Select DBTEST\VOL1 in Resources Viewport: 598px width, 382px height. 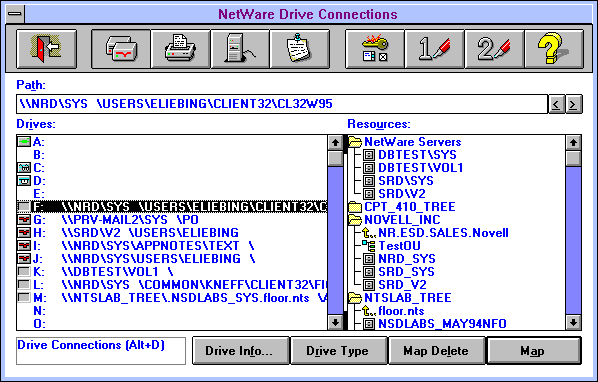click(421, 168)
